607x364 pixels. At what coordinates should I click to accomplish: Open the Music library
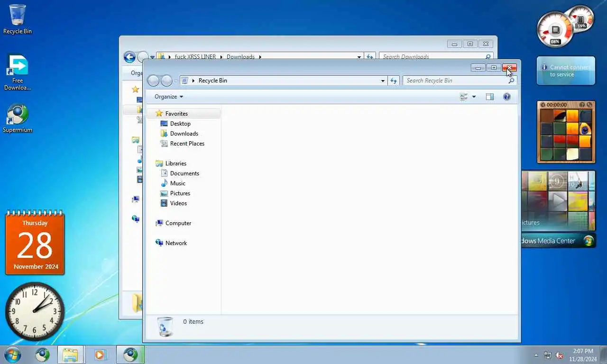point(178,183)
